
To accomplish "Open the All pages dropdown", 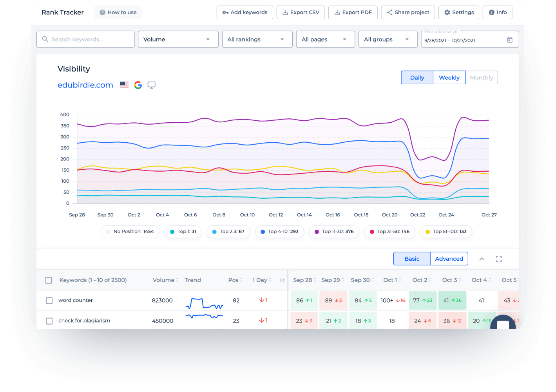I will (325, 39).
